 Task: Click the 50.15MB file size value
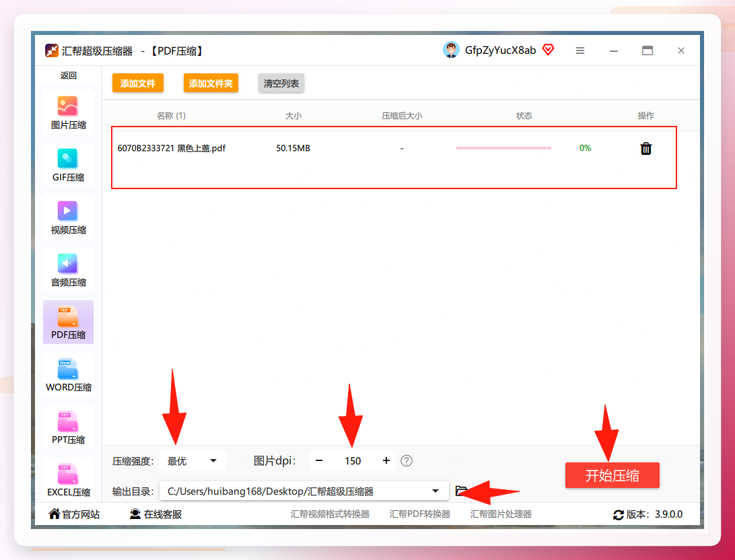(x=293, y=149)
